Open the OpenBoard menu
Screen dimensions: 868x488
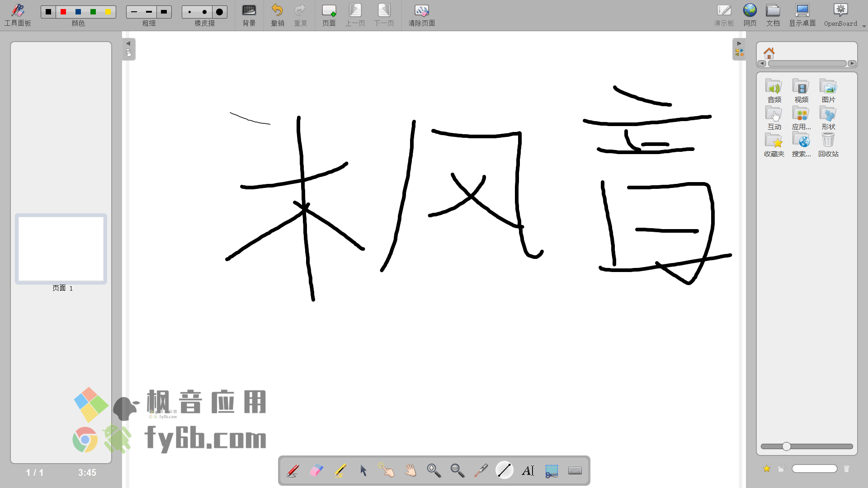click(840, 15)
